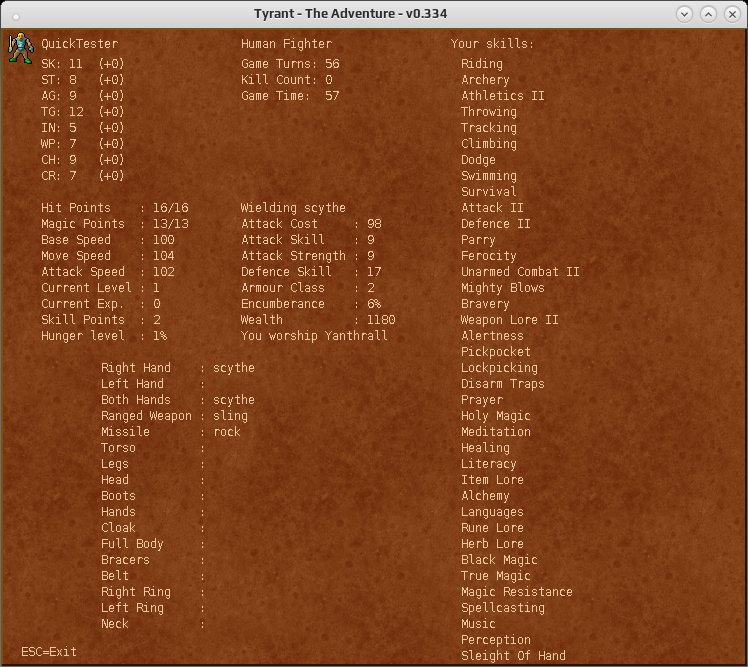The width and height of the screenshot is (748, 667).
Task: Select the 'Black Magic' skill
Action: pos(499,560)
